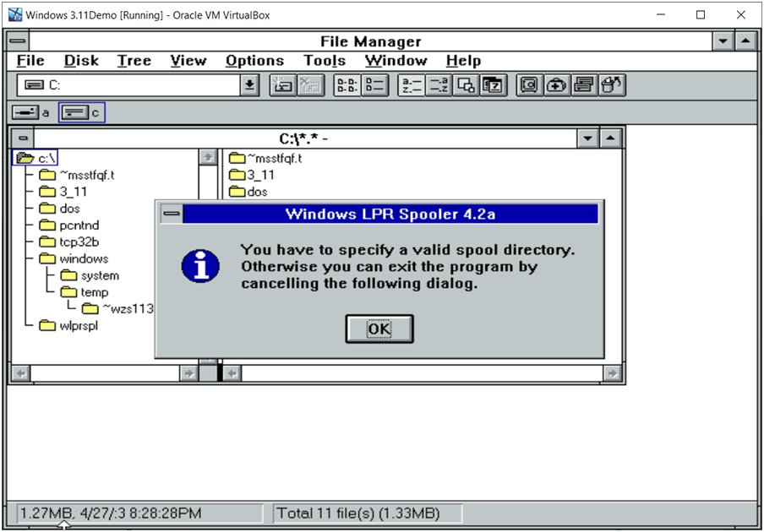Click tree pane scroll-right arrow
764x532 pixels.
tap(188, 373)
